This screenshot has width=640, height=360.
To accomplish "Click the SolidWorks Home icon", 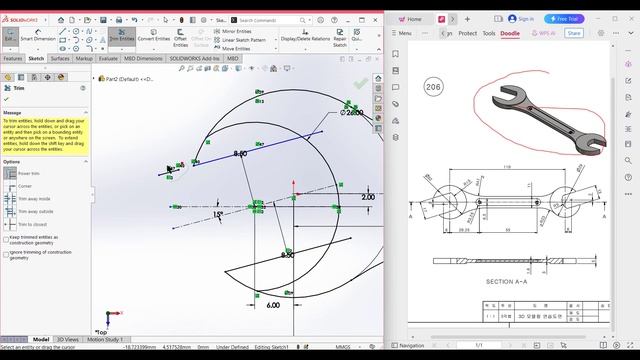I will (61, 20).
